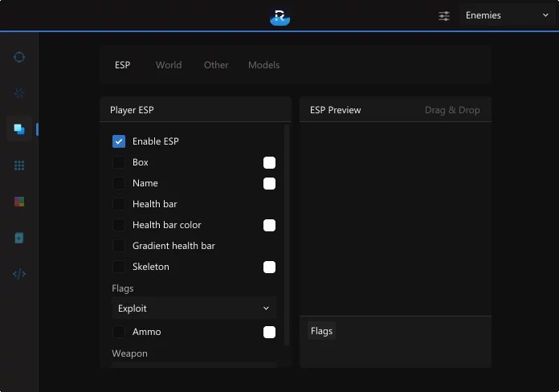
Task: Click the fan-shaped spinner icon in sidebar
Action: (19, 93)
